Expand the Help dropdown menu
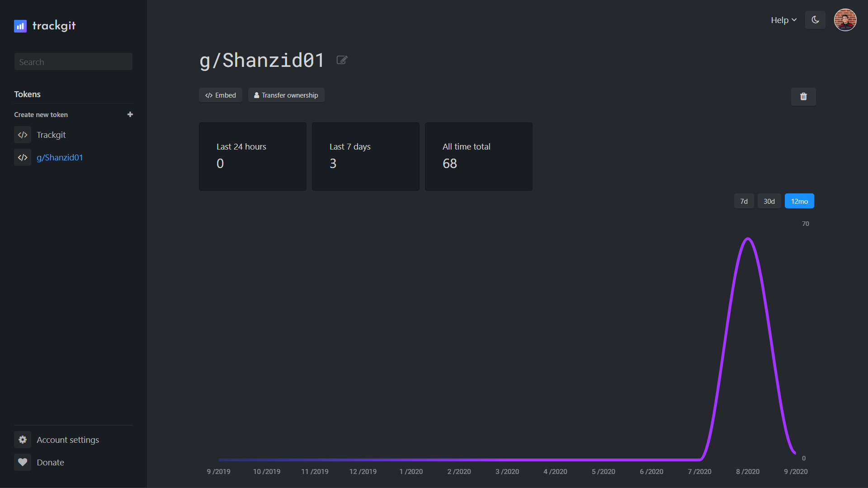This screenshot has height=488, width=868. coord(783,20)
